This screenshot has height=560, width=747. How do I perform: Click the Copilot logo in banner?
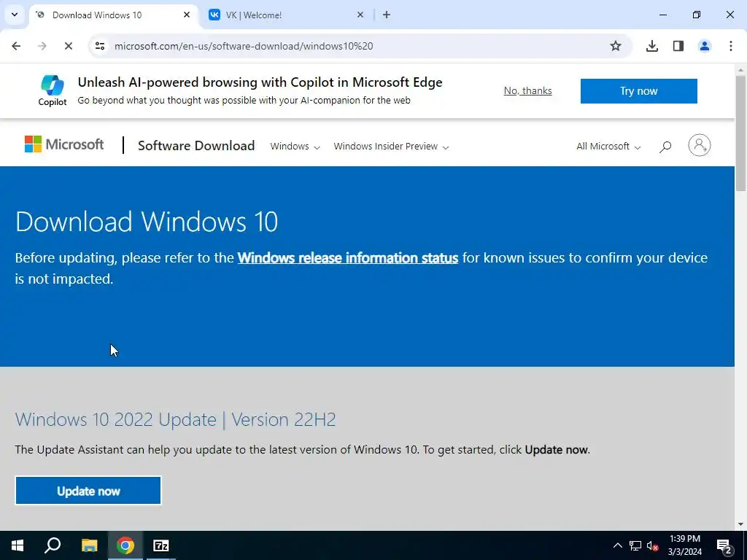point(53,90)
